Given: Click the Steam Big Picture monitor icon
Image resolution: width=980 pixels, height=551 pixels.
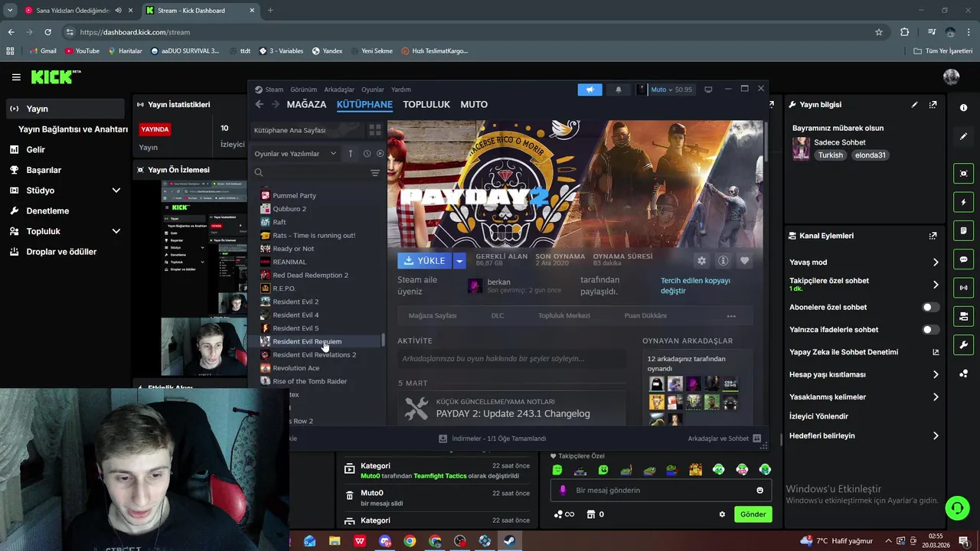Looking at the screenshot, I should tap(708, 90).
